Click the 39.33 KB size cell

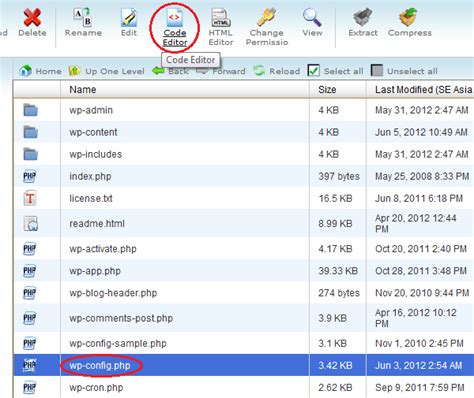(338, 271)
